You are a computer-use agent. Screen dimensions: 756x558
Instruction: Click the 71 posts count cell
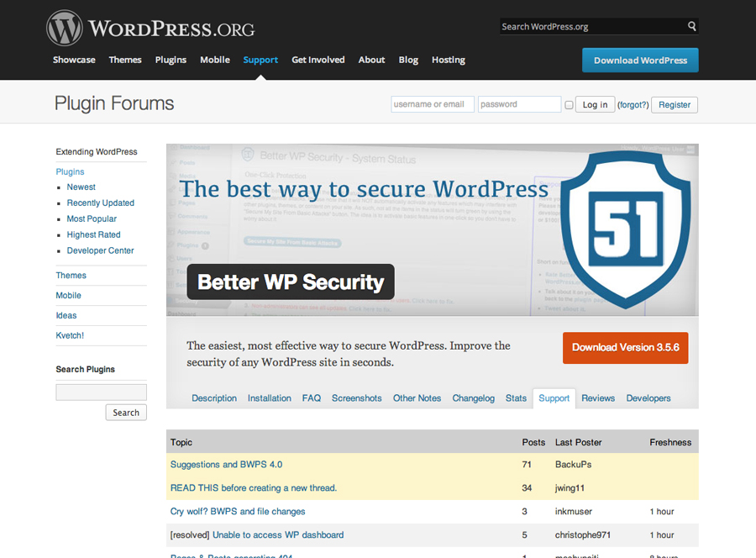[x=527, y=465]
